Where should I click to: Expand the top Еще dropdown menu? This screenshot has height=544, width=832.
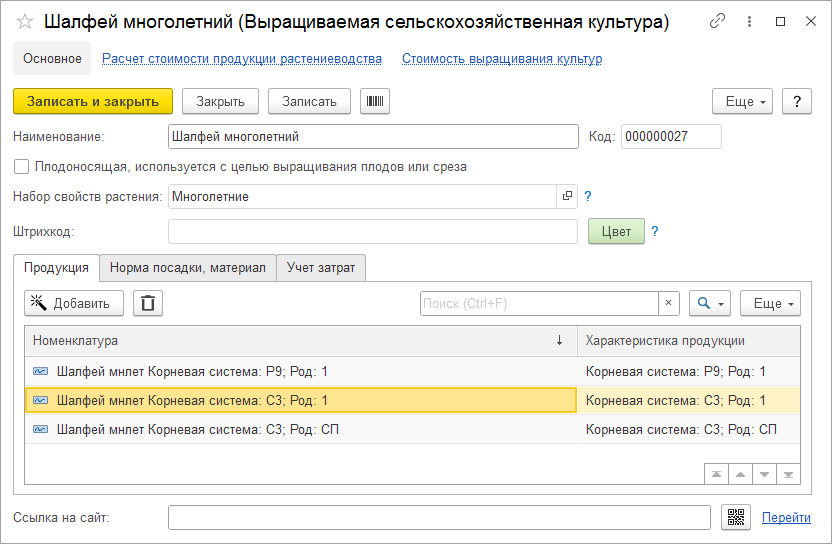click(742, 101)
